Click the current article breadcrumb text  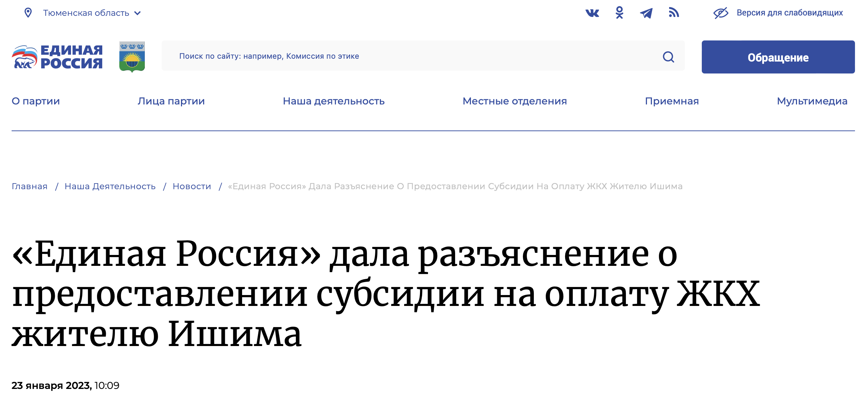pyautogui.click(x=455, y=186)
